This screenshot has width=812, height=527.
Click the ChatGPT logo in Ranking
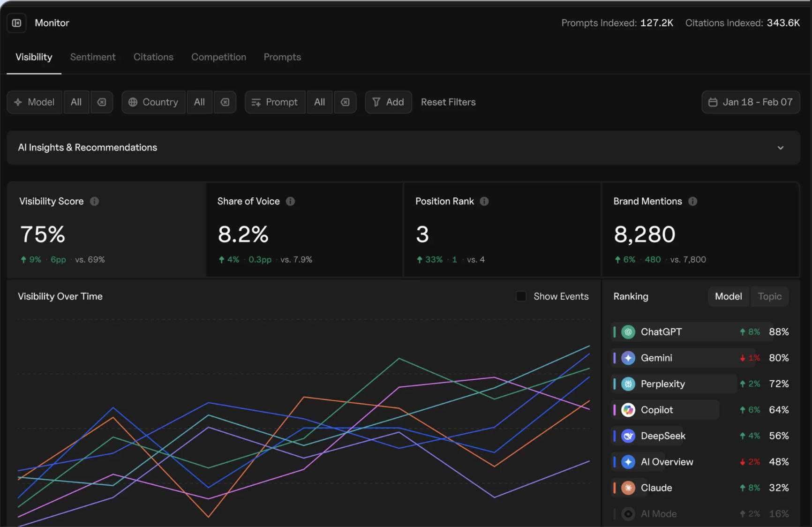point(628,332)
